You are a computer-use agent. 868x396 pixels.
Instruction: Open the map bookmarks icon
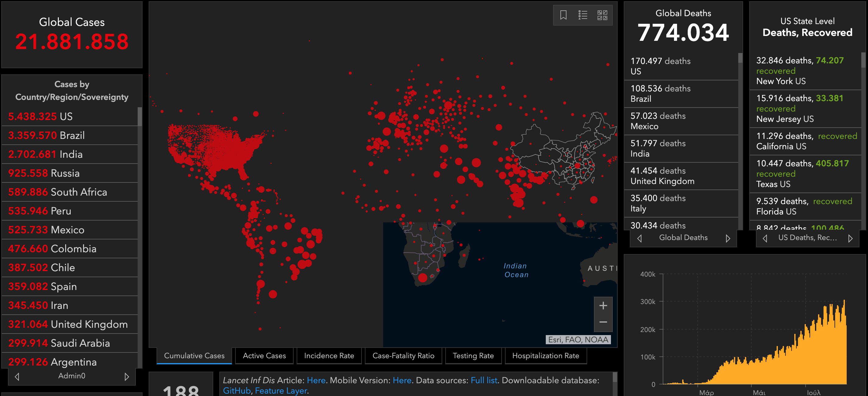click(563, 15)
